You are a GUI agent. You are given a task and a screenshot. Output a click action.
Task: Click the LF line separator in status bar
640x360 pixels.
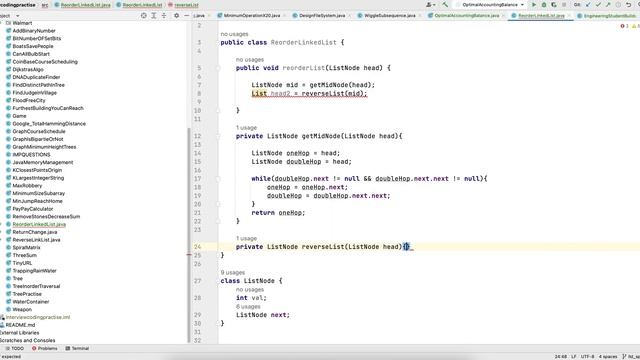point(573,356)
